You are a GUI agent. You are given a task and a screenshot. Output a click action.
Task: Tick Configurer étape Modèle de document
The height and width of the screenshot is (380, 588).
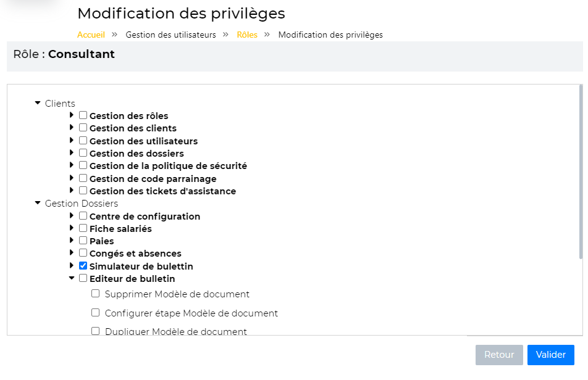[x=96, y=313]
